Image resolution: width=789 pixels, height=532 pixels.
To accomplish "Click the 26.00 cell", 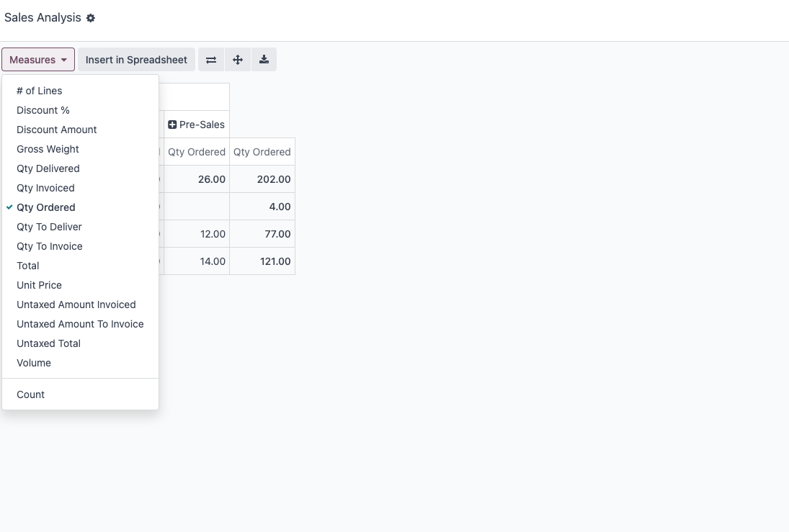I will 197,179.
